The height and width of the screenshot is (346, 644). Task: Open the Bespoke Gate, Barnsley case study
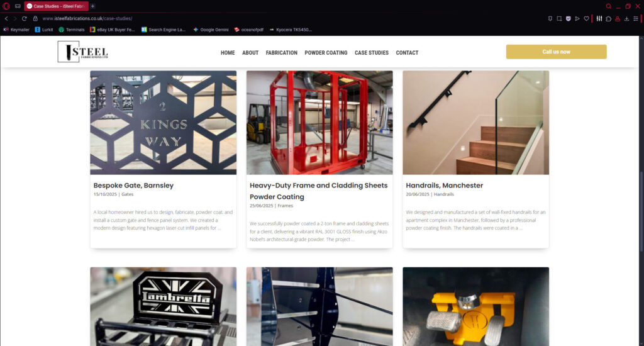point(133,186)
